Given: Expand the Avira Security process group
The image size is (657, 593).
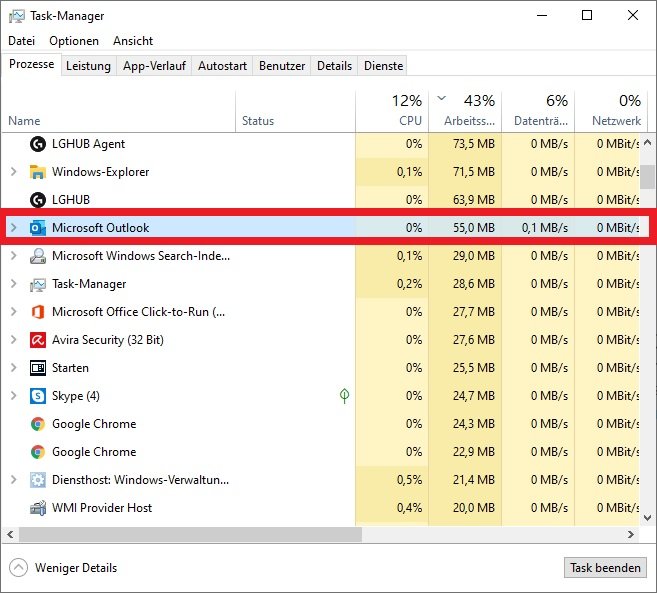Looking at the screenshot, I should tap(13, 339).
